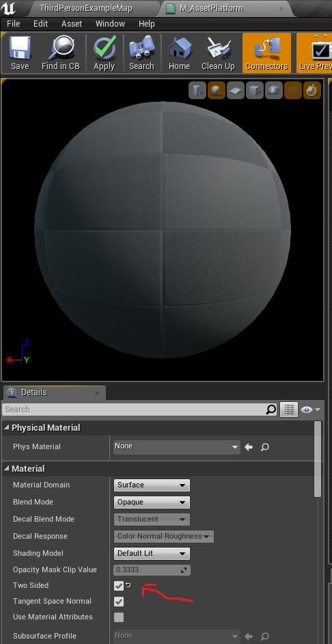
Task: Open Decal Blend Mode Translucent dropdown
Action: point(152,519)
